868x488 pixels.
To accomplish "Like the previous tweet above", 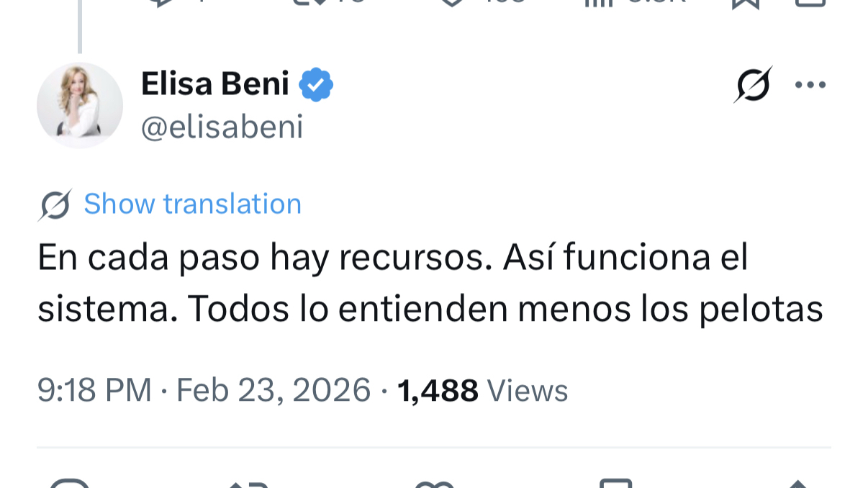I will tap(451, 2).
